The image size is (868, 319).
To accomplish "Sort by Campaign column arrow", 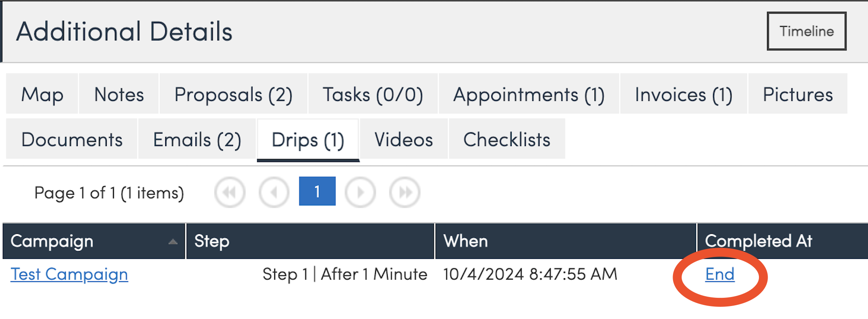I will (x=173, y=242).
